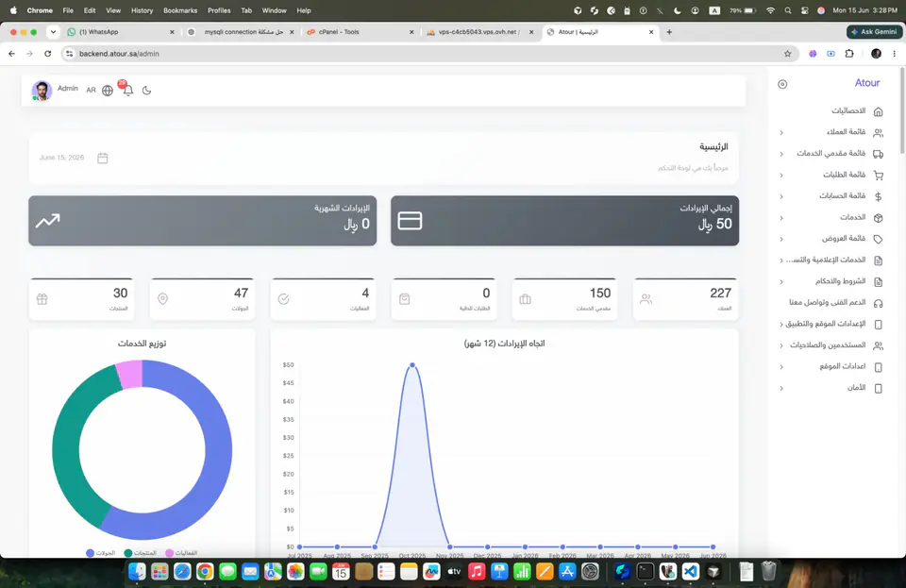Expand the قائمة العملاء chevron
Screen dimensions: 906x588
(781, 133)
